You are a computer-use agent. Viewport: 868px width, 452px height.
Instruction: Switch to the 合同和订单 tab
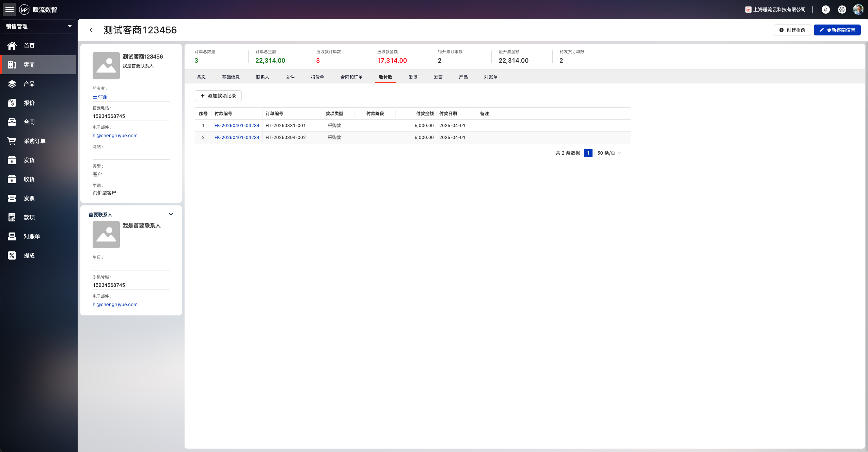(351, 77)
